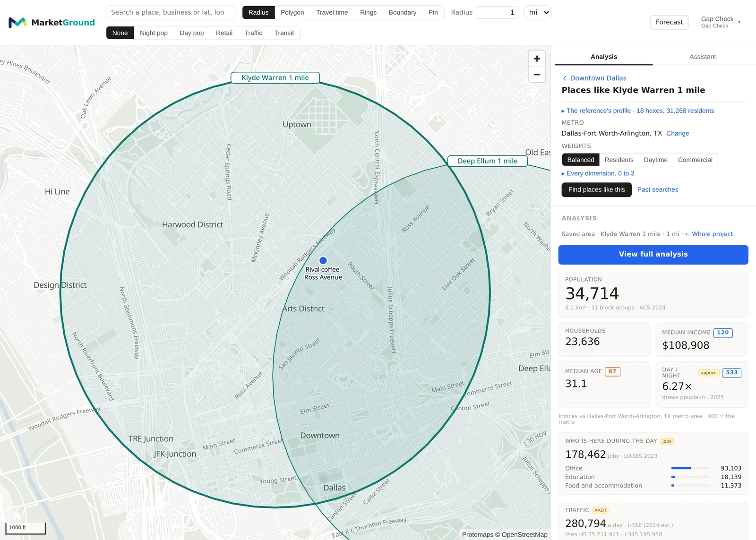Zoom out with the map minus button
This screenshot has height=540, width=756.
tap(537, 75)
